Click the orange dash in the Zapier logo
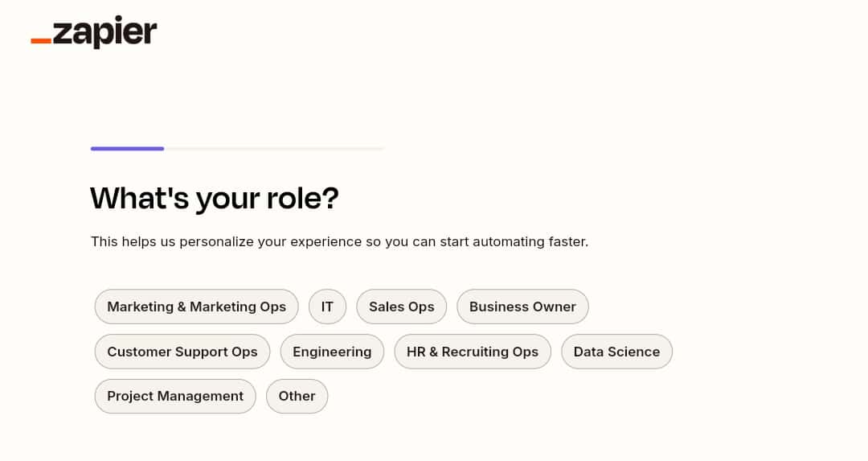The image size is (868, 461). pyautogui.click(x=41, y=41)
